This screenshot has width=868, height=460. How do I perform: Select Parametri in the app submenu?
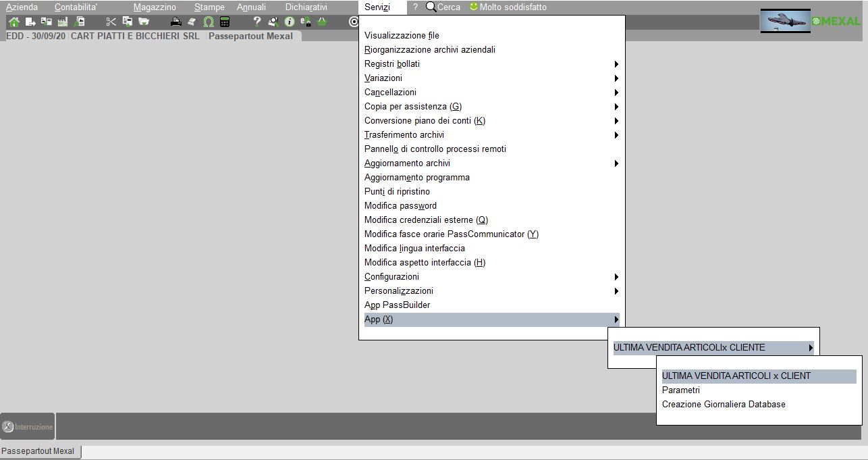pyautogui.click(x=681, y=390)
